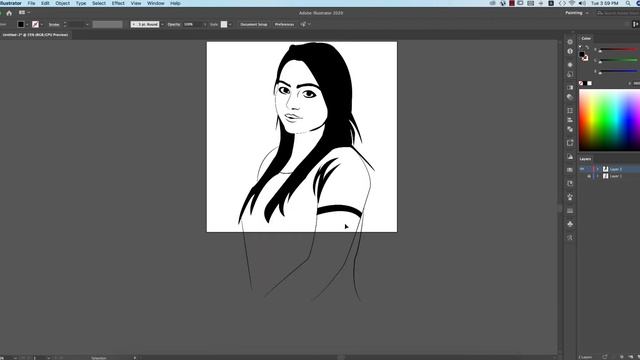This screenshot has height=360, width=640.
Task: Go to the Home screen icon
Action: (9, 13)
